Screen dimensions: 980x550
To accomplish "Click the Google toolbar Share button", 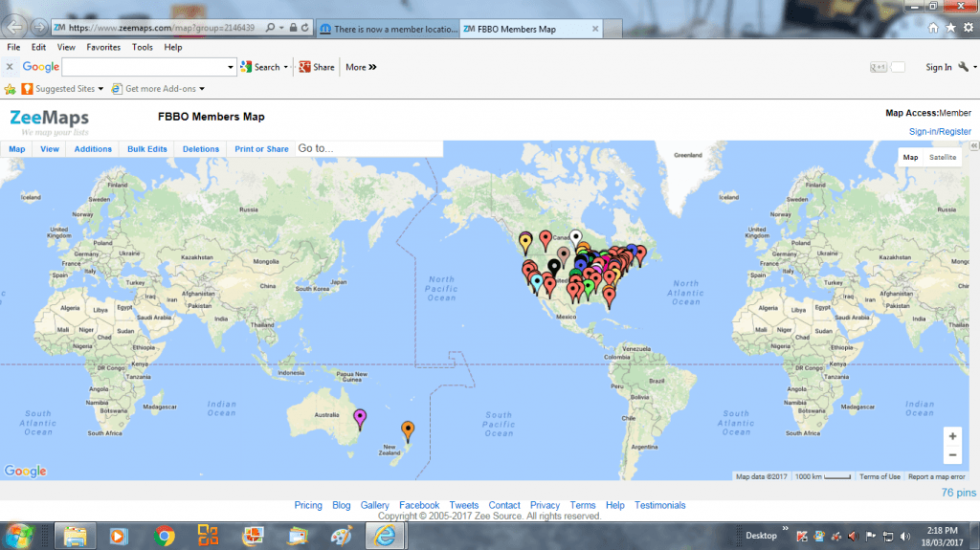I will [317, 67].
